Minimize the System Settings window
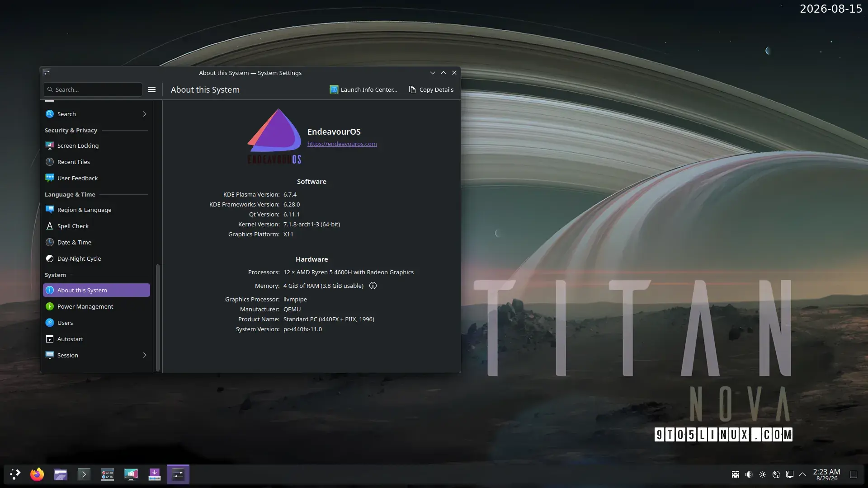The height and width of the screenshot is (488, 868). click(x=433, y=73)
